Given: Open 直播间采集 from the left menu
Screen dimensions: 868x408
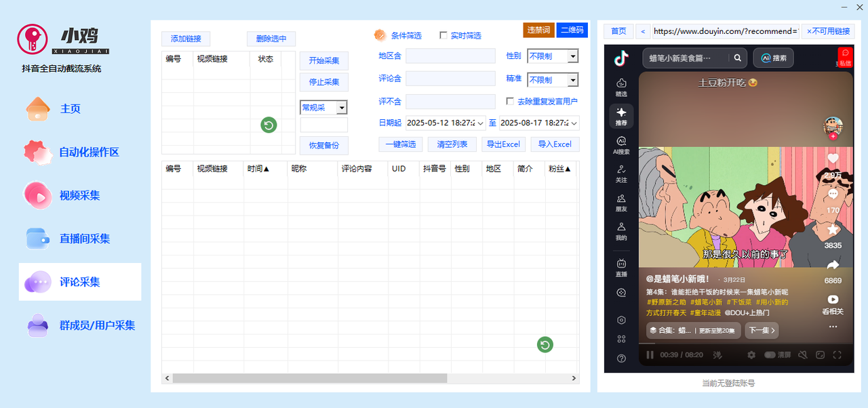Looking at the screenshot, I should pyautogui.click(x=84, y=239).
